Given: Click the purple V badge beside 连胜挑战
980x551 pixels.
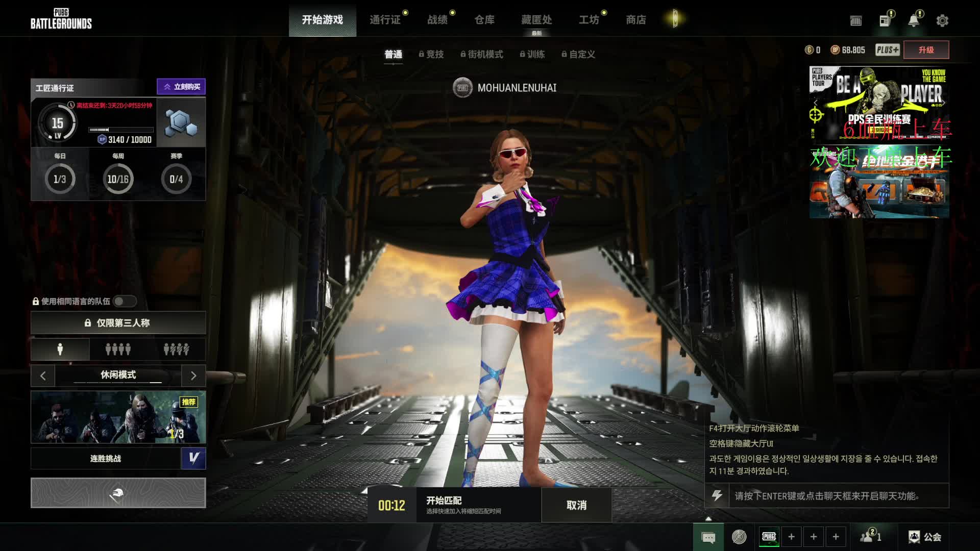Looking at the screenshot, I should pyautogui.click(x=193, y=458).
